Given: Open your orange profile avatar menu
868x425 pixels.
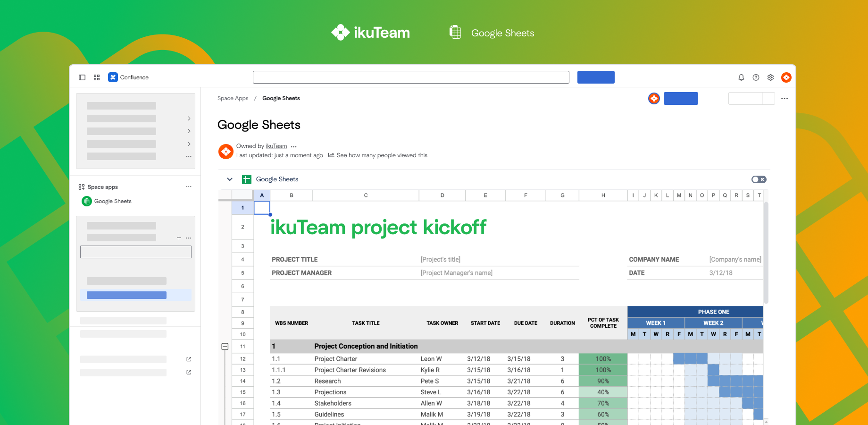Looking at the screenshot, I should (x=786, y=77).
